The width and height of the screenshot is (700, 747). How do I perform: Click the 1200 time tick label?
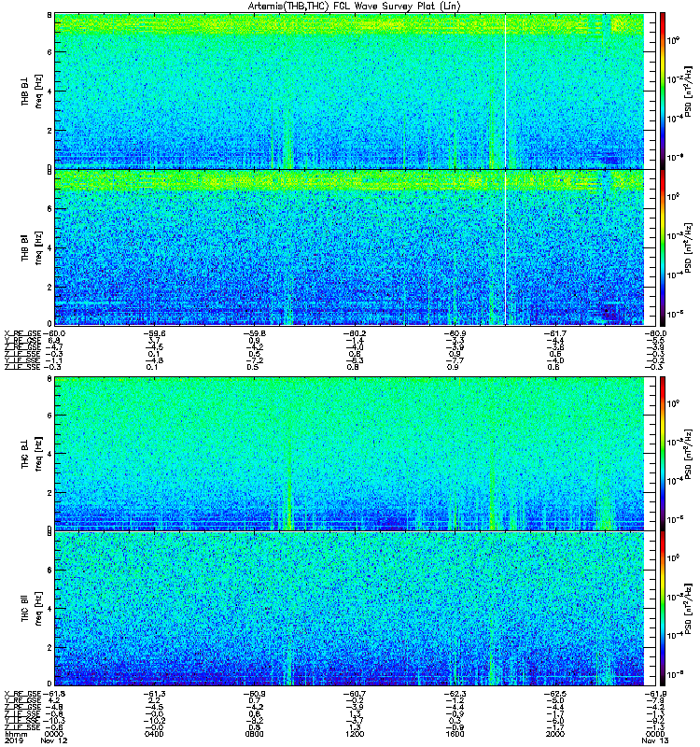[355, 734]
